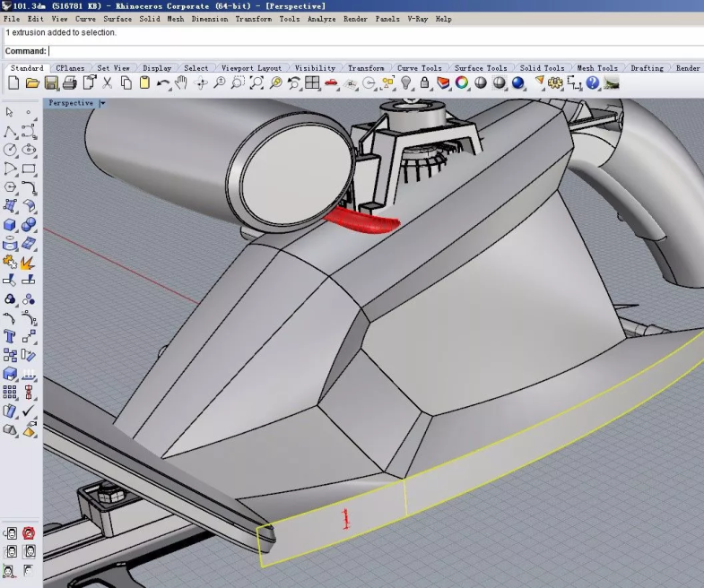The image size is (704, 588).
Task: Select the Box solid tool
Action: point(10,224)
